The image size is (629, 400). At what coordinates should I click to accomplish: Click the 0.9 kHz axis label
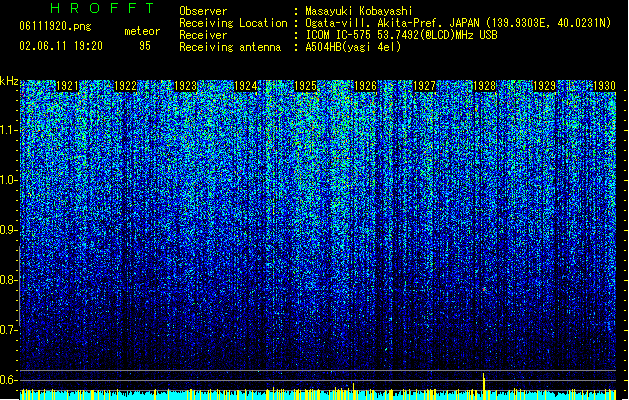tap(8, 230)
